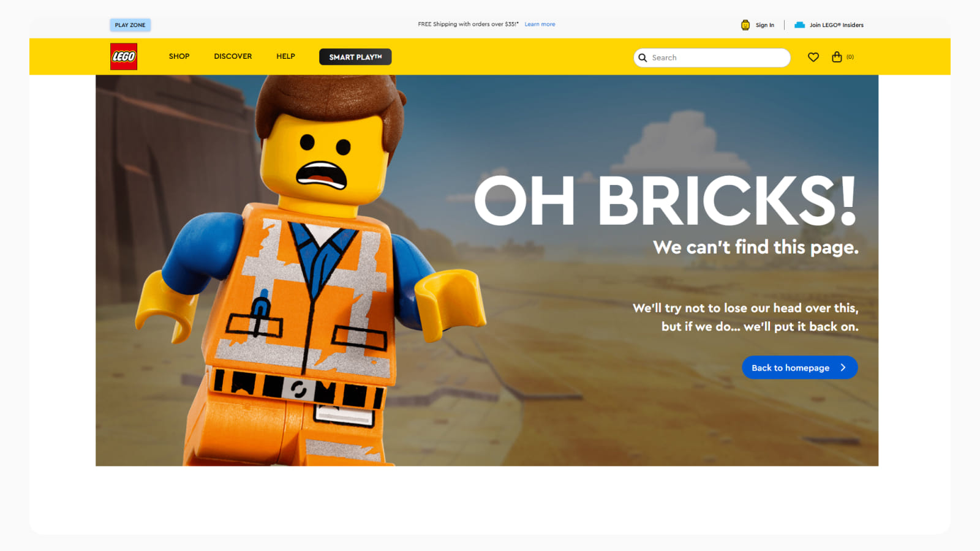This screenshot has width=980, height=551.
Task: Click Sign In
Action: pyautogui.click(x=764, y=24)
